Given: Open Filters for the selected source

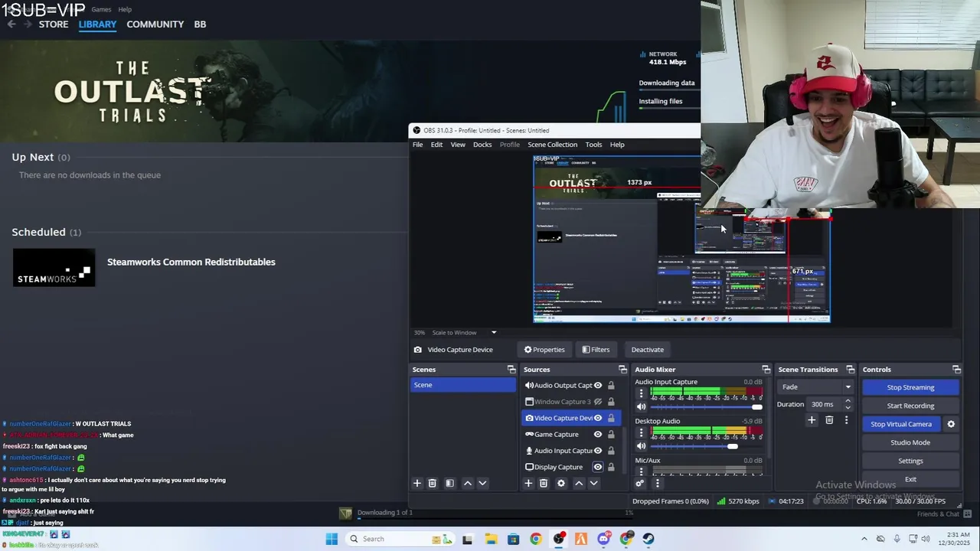Looking at the screenshot, I should (x=596, y=350).
